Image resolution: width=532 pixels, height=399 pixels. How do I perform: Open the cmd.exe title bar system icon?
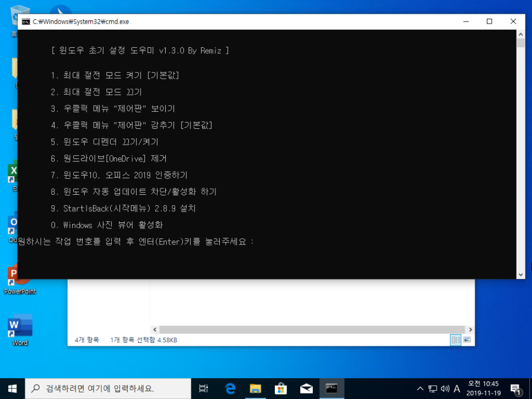(x=26, y=21)
